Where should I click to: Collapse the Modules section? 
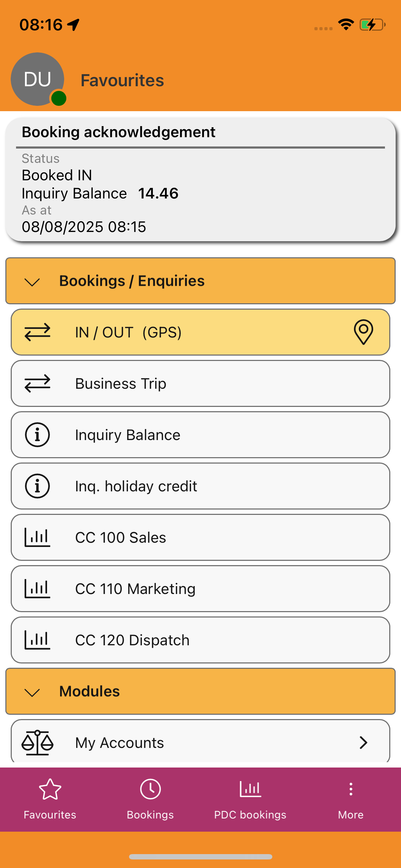(200, 691)
